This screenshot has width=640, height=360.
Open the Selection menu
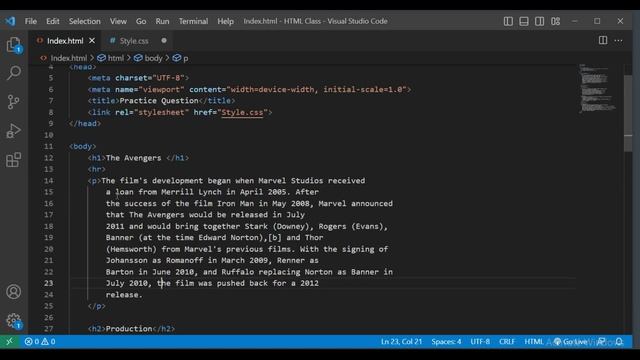tap(84, 21)
